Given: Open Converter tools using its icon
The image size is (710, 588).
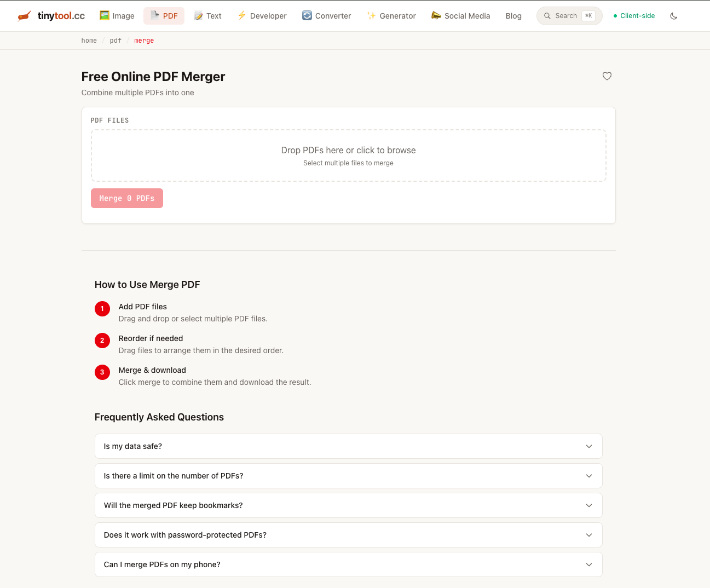Looking at the screenshot, I should pos(306,15).
